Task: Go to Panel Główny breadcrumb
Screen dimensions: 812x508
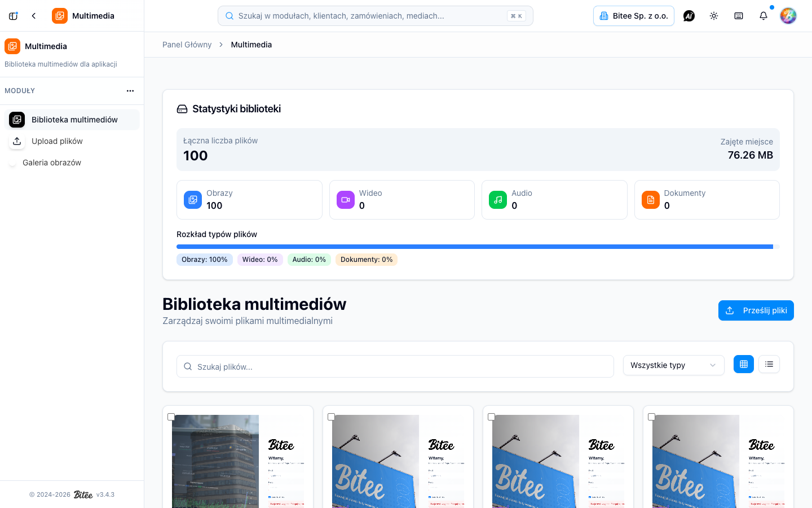Action: coord(187,45)
